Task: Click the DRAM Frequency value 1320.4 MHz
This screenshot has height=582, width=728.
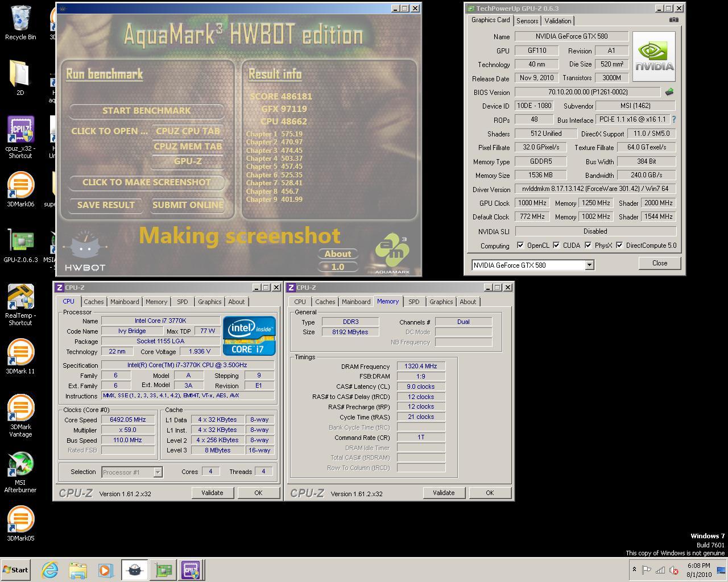Action: coord(421,367)
